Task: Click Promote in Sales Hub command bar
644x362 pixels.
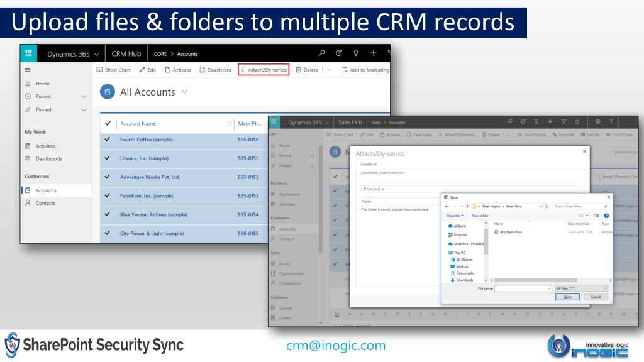Action: [563, 134]
